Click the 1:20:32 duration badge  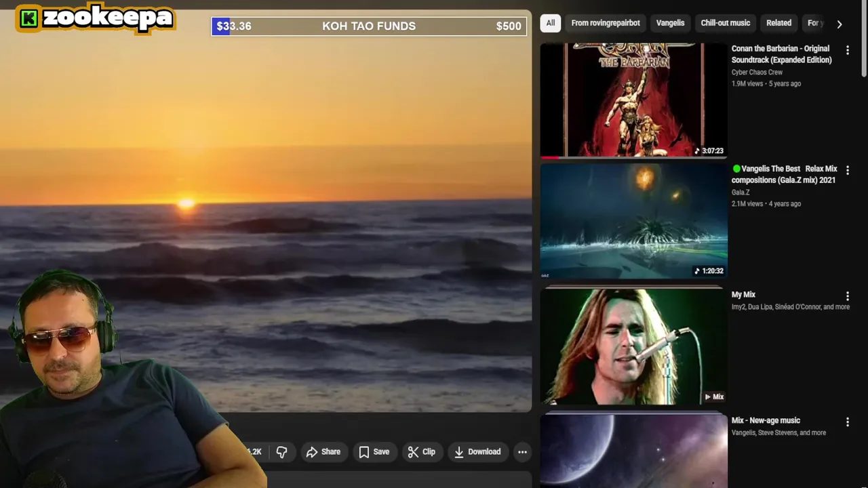pyautogui.click(x=709, y=270)
